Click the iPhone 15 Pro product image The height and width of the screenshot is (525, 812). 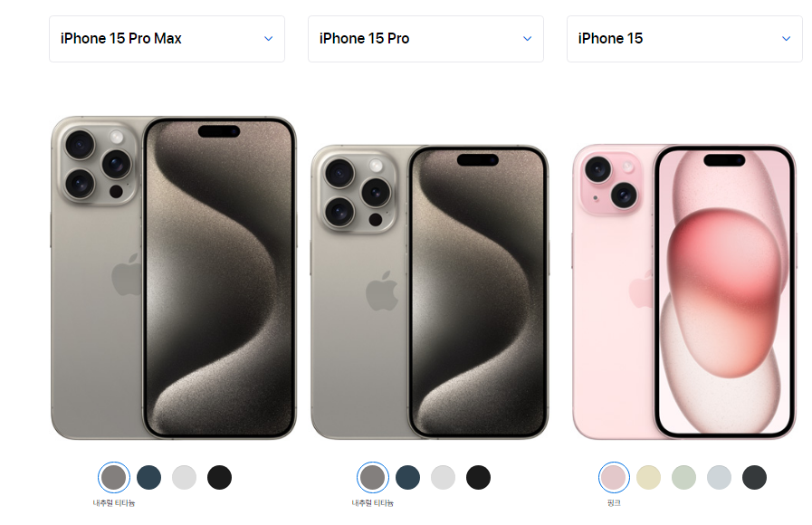click(x=429, y=292)
